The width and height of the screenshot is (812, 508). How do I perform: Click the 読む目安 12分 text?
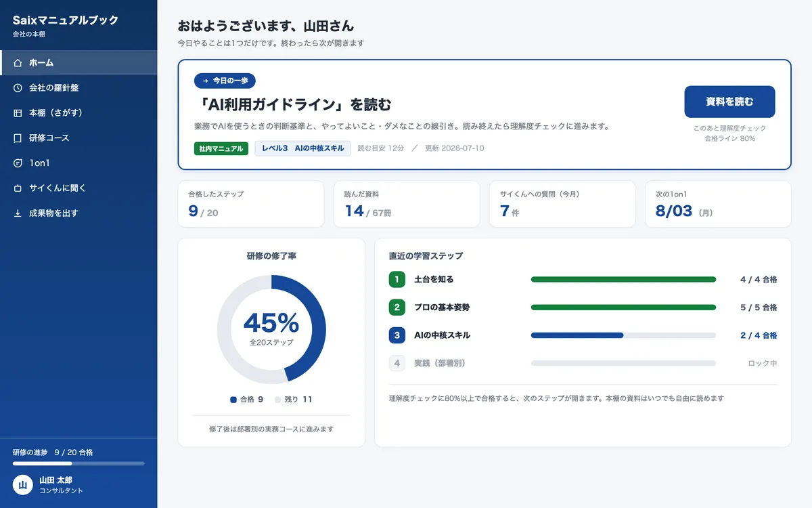[x=380, y=148]
